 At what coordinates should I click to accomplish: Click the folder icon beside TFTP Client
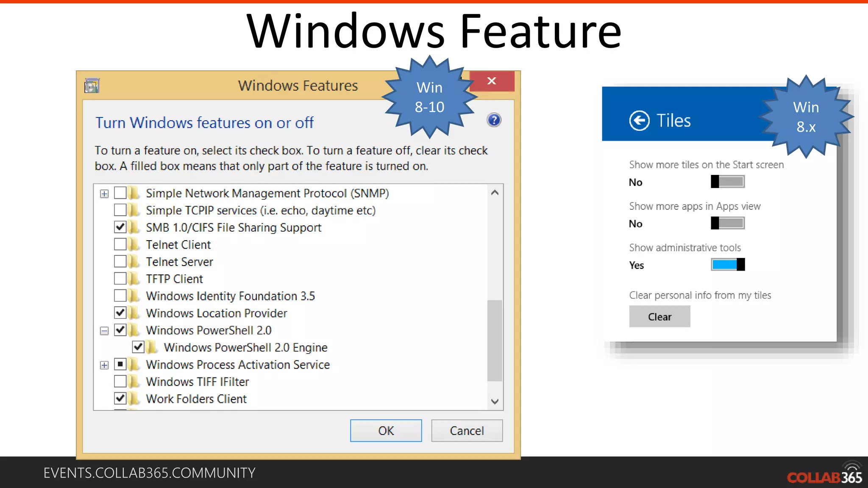[x=134, y=279]
